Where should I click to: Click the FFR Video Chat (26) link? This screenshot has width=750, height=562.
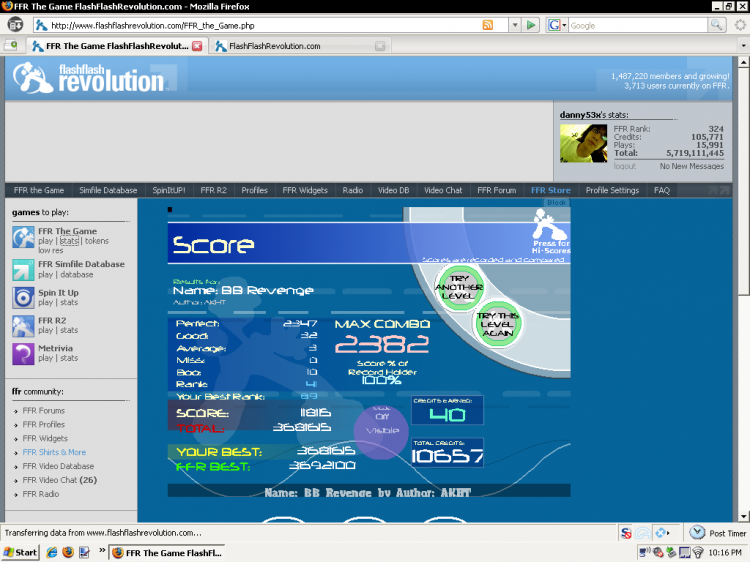(x=59, y=480)
